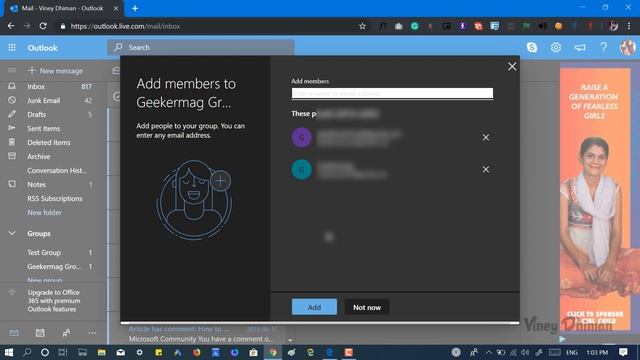
Task: Open Cortana from the taskbar
Action: tap(45, 352)
